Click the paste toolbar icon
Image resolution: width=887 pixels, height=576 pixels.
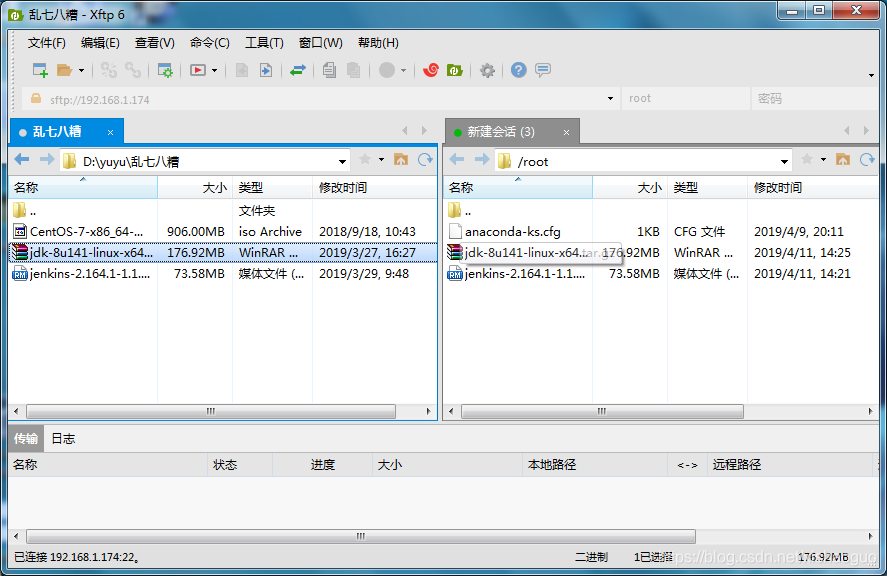(x=354, y=70)
